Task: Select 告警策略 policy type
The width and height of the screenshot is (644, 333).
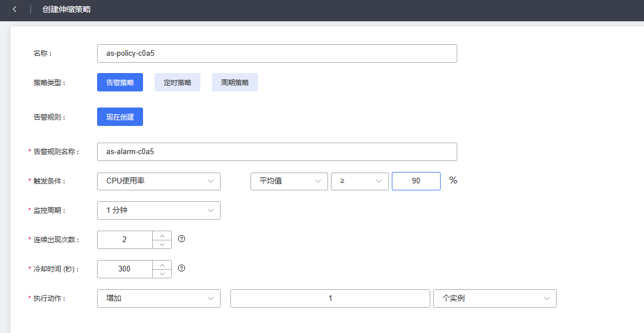Action: (x=120, y=82)
